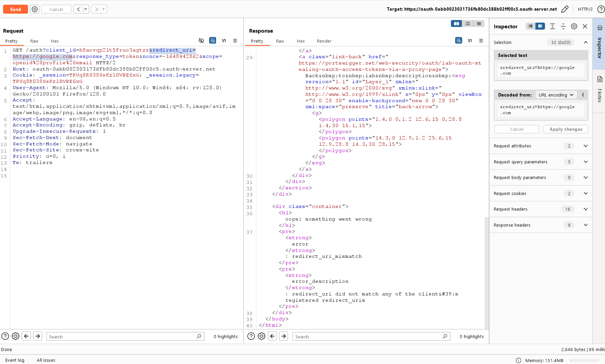Viewport: 605px width, 364px height.
Task: Expand all Inspector sections icon
Action: tap(552, 26)
